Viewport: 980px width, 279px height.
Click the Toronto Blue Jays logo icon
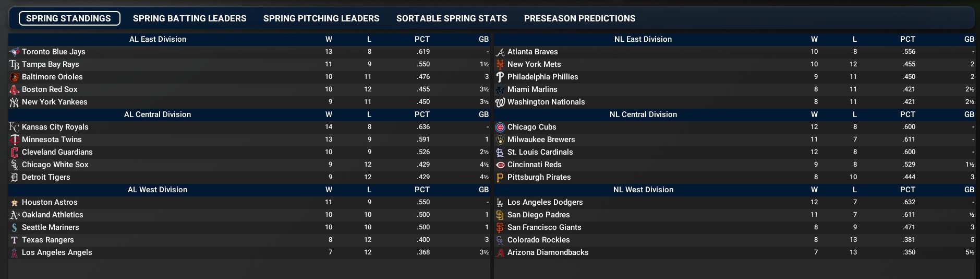(15, 52)
